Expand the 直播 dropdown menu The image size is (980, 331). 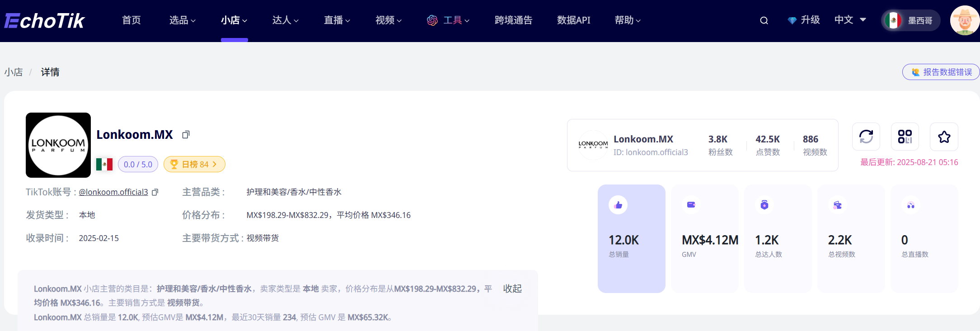(337, 20)
